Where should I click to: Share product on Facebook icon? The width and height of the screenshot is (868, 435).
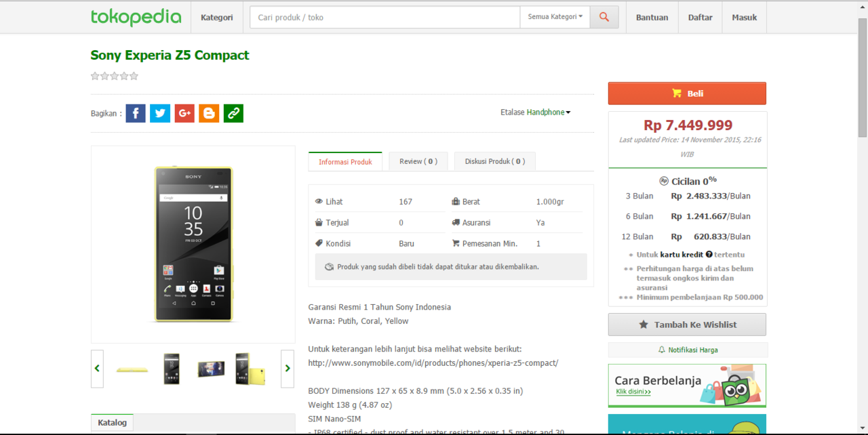pos(136,113)
